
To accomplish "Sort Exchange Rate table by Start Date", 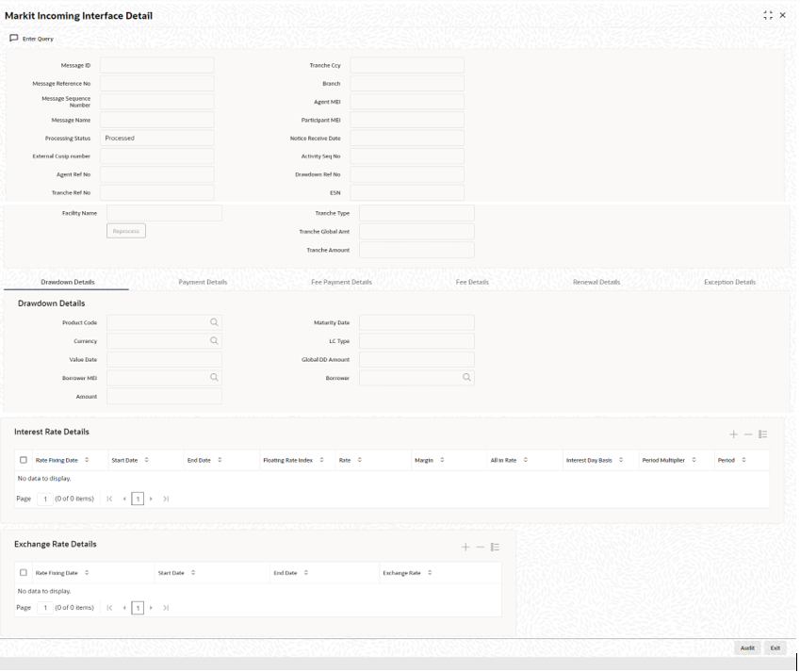I will coord(193,572).
